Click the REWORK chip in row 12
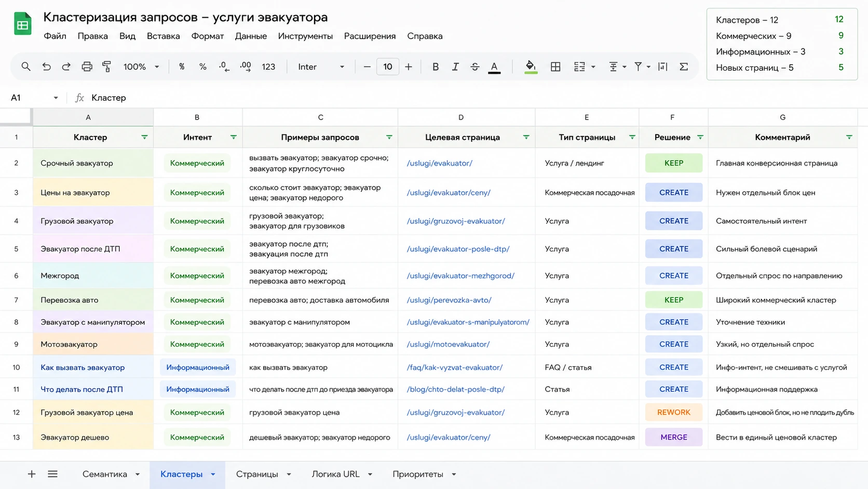 point(674,412)
